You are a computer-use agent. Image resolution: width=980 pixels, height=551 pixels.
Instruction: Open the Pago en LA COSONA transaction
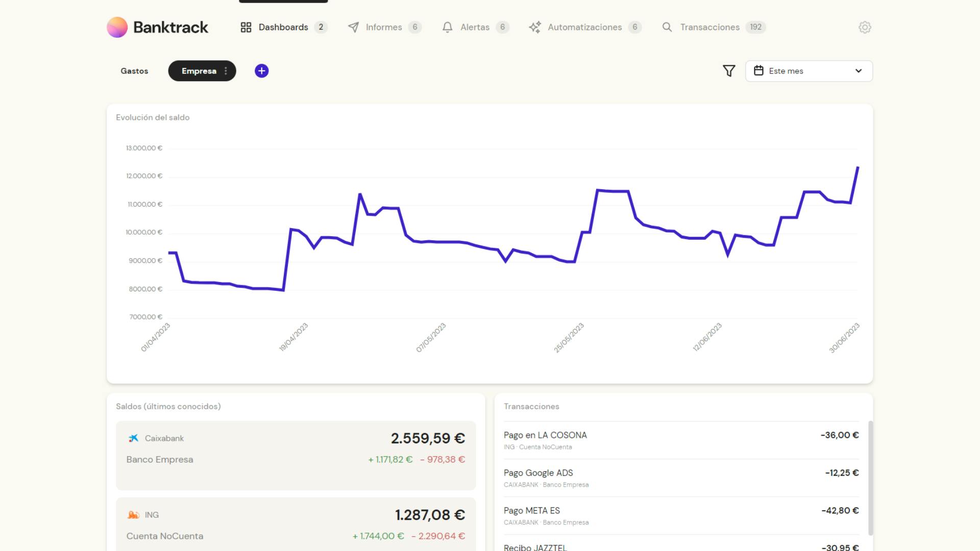681,440
